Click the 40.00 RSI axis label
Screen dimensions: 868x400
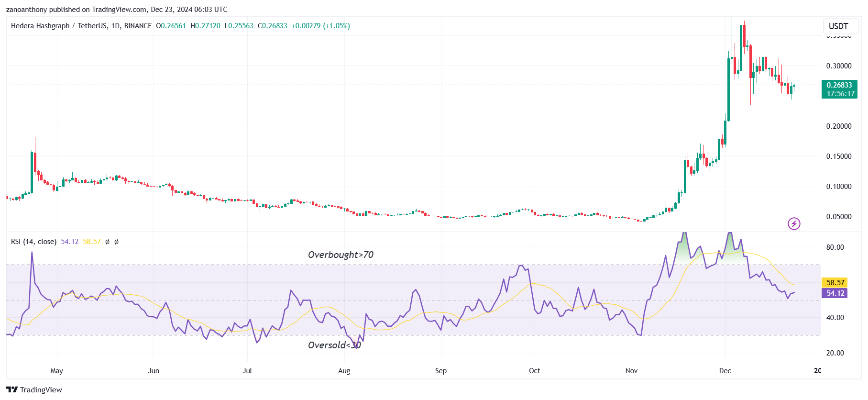(835, 318)
